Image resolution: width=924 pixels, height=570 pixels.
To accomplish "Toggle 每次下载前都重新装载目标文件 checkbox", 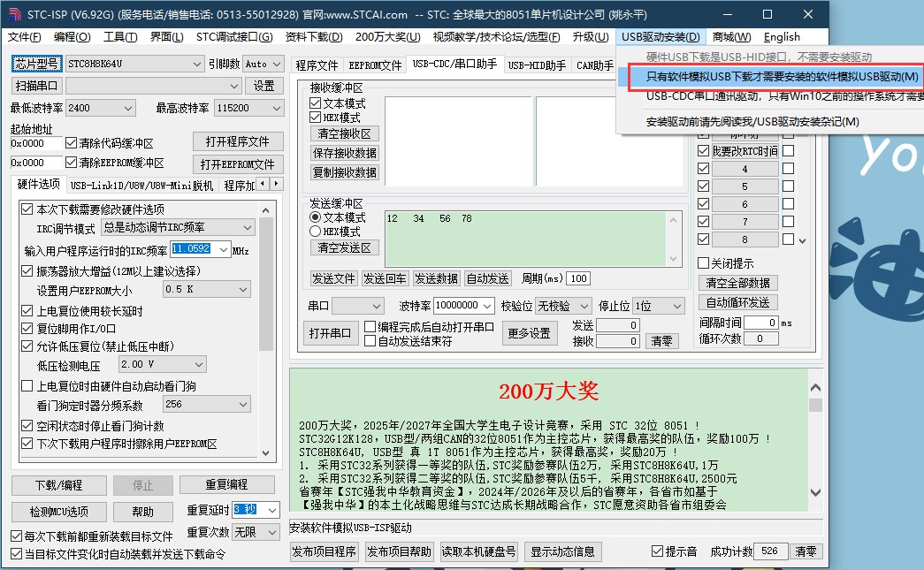I will (x=17, y=536).
